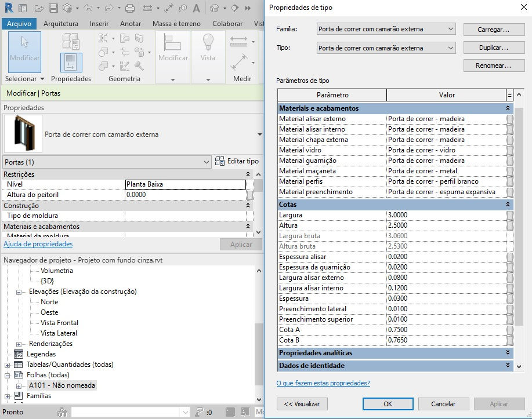Toggle the small button beside Cota B
Viewport: 532px width, 419px height.
tap(509, 340)
